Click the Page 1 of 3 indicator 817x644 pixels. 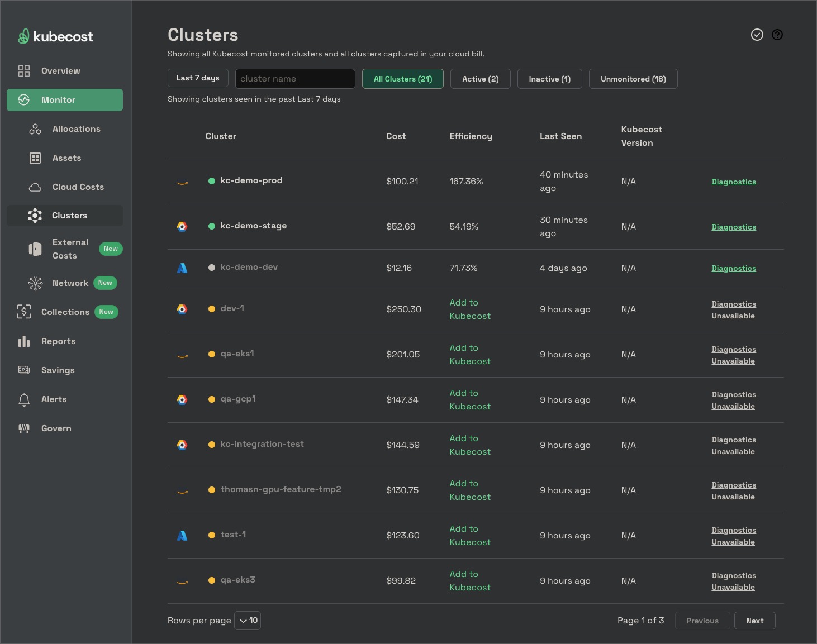click(641, 621)
